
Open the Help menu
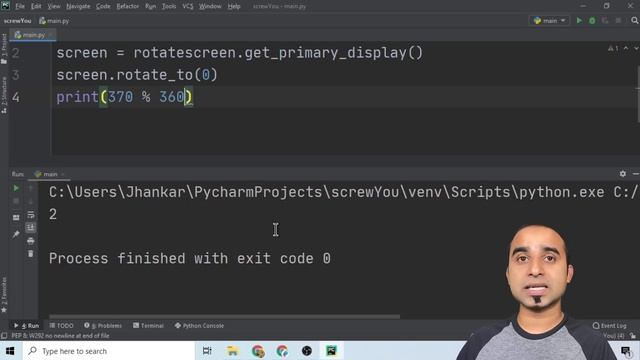pos(234,6)
